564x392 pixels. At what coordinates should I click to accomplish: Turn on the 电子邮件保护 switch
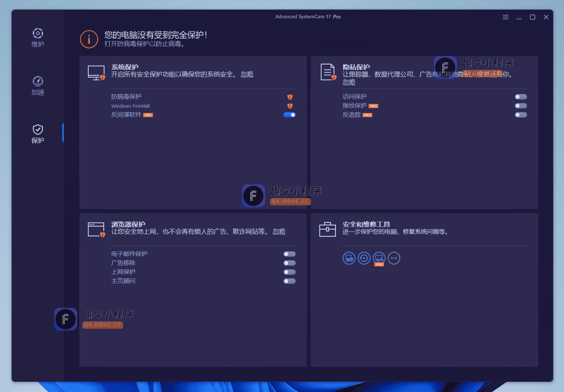(290, 254)
